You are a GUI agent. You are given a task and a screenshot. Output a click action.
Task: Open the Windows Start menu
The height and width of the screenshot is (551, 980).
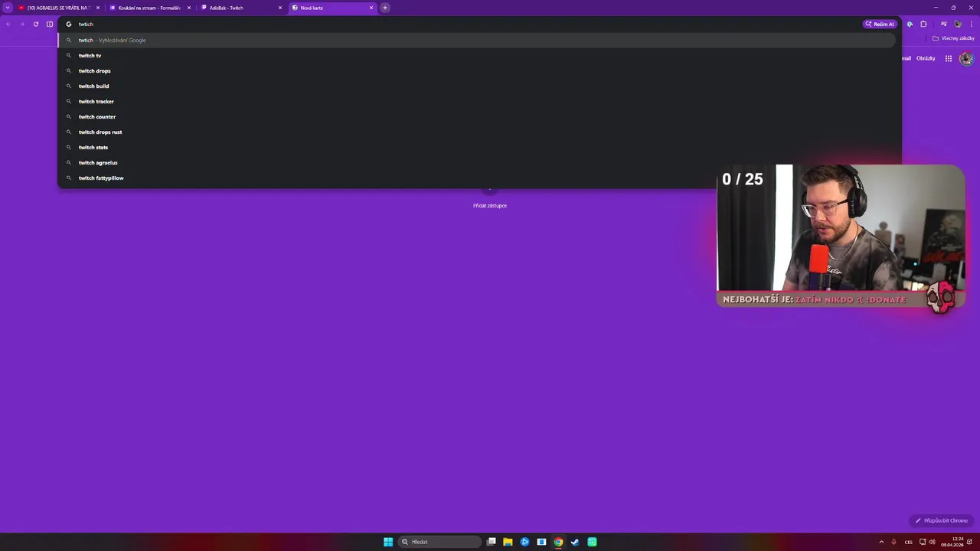pos(388,542)
